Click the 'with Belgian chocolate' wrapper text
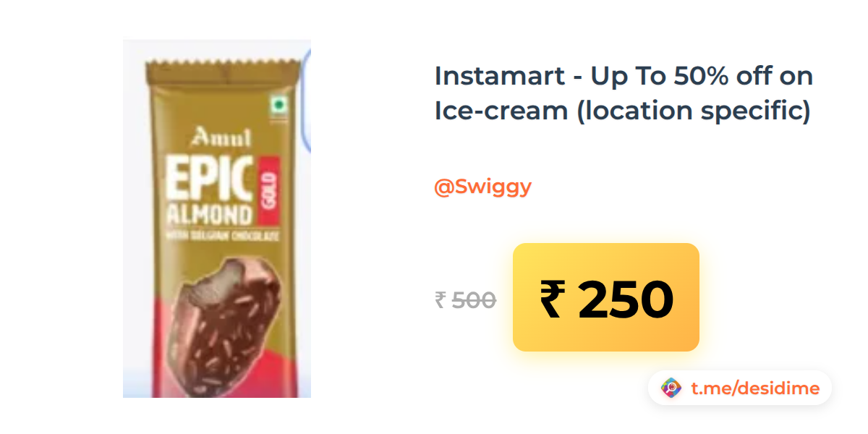 (x=222, y=237)
